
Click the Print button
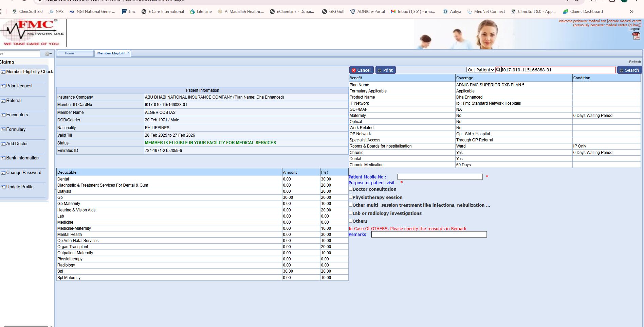point(385,70)
